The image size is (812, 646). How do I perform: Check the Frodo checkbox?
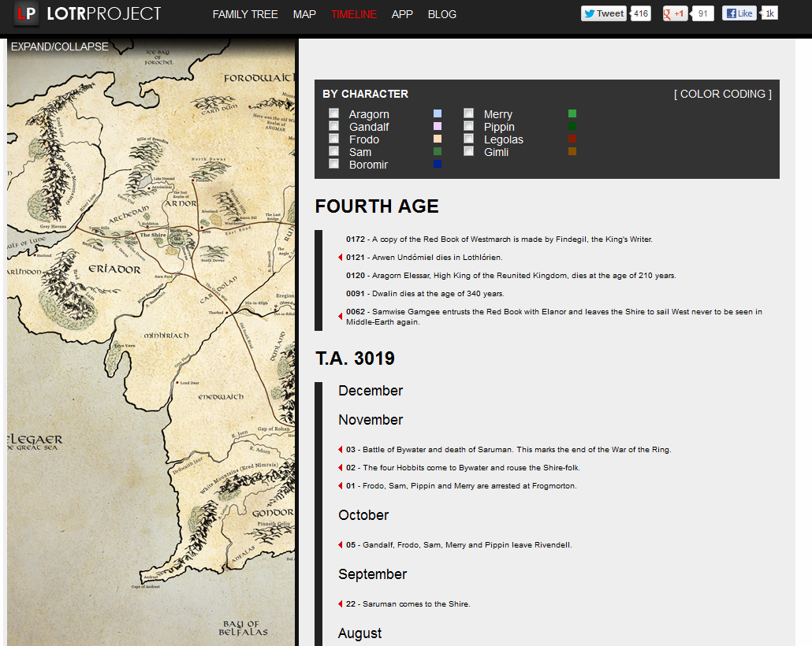[x=333, y=138]
